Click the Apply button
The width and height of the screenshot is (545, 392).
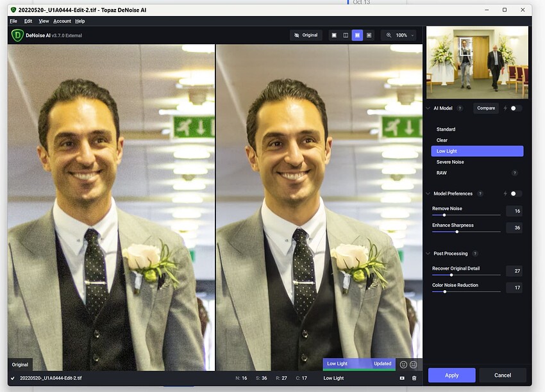click(452, 375)
